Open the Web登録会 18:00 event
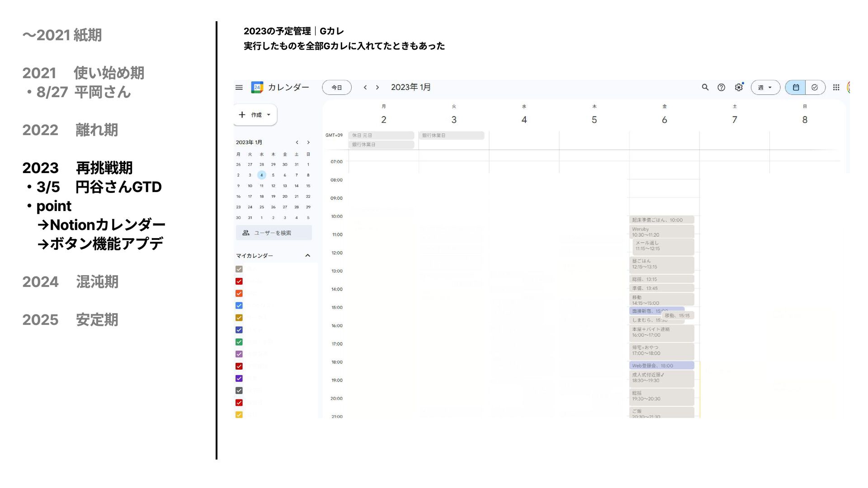 tap(661, 366)
